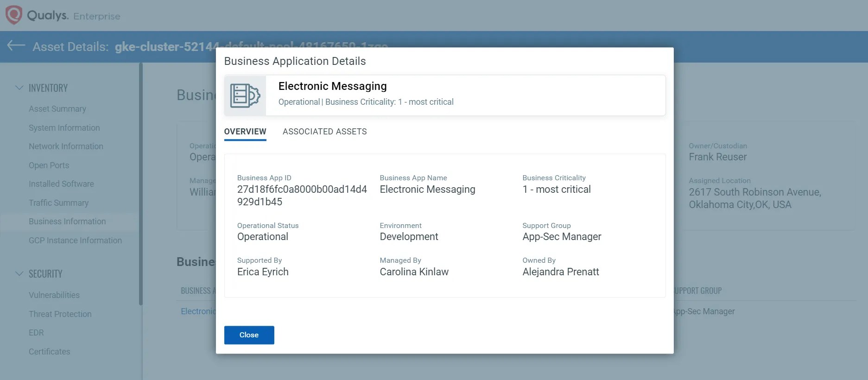Image resolution: width=868 pixels, height=380 pixels.
Task: View Installed Software list
Action: tap(61, 184)
